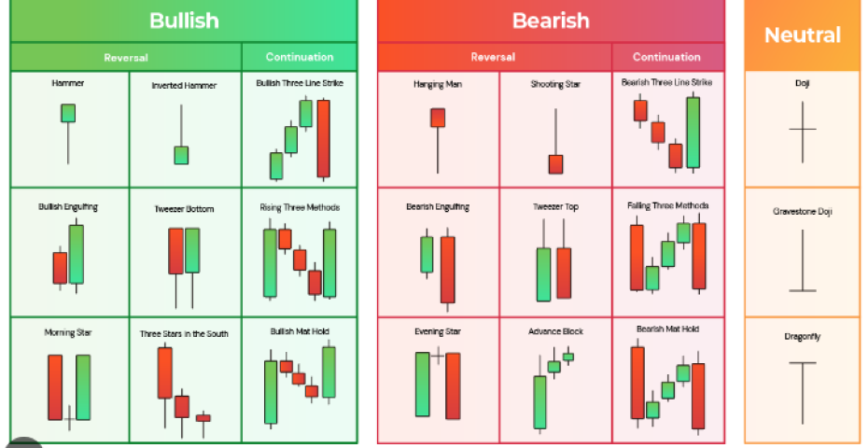868x448 pixels.
Task: Click the Rising Three Methods label
Action: pos(299,207)
